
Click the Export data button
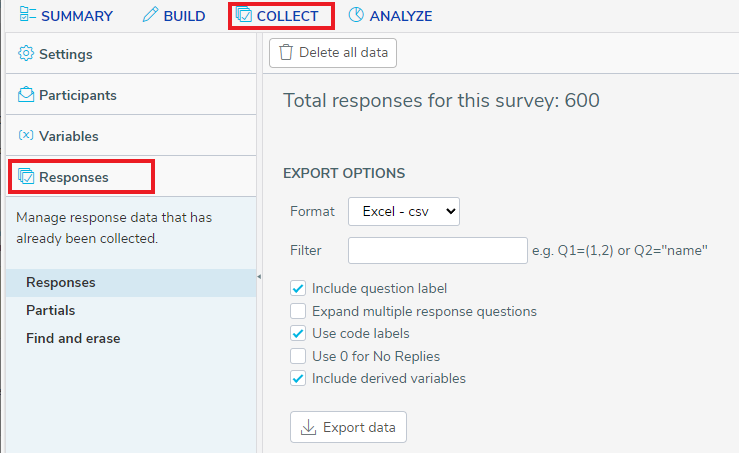348,427
